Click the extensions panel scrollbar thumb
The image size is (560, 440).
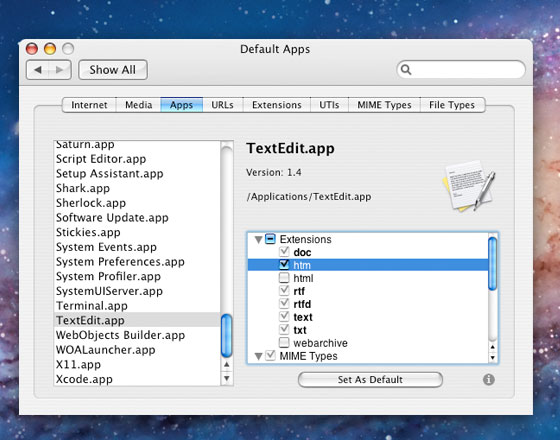(492, 264)
